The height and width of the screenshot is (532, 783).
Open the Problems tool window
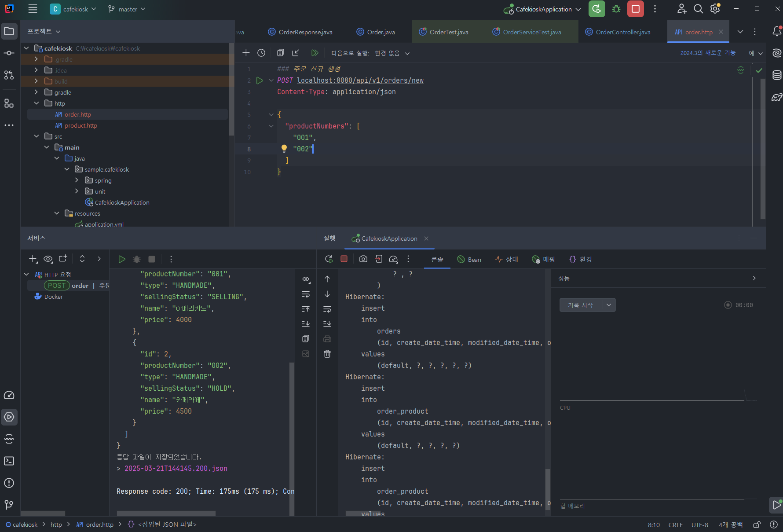pos(9,483)
